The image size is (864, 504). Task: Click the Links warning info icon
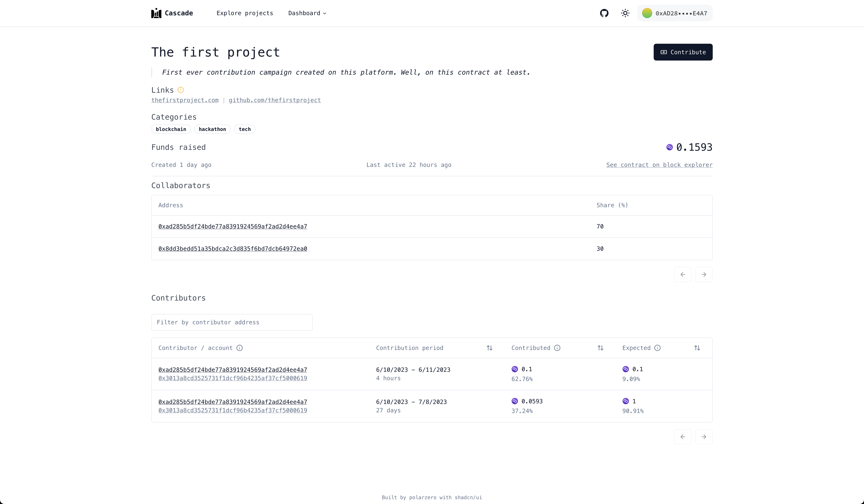click(x=181, y=90)
